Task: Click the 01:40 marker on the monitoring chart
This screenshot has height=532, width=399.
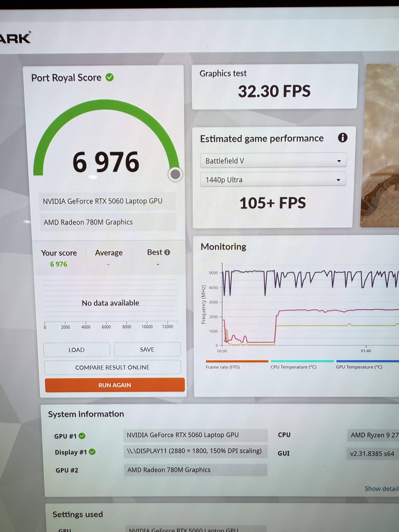Action: 366,350
